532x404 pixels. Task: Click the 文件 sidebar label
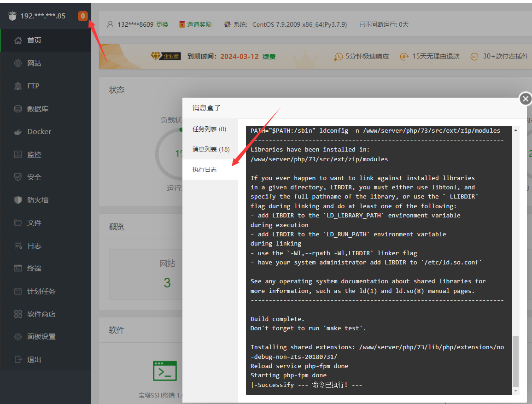tap(34, 223)
